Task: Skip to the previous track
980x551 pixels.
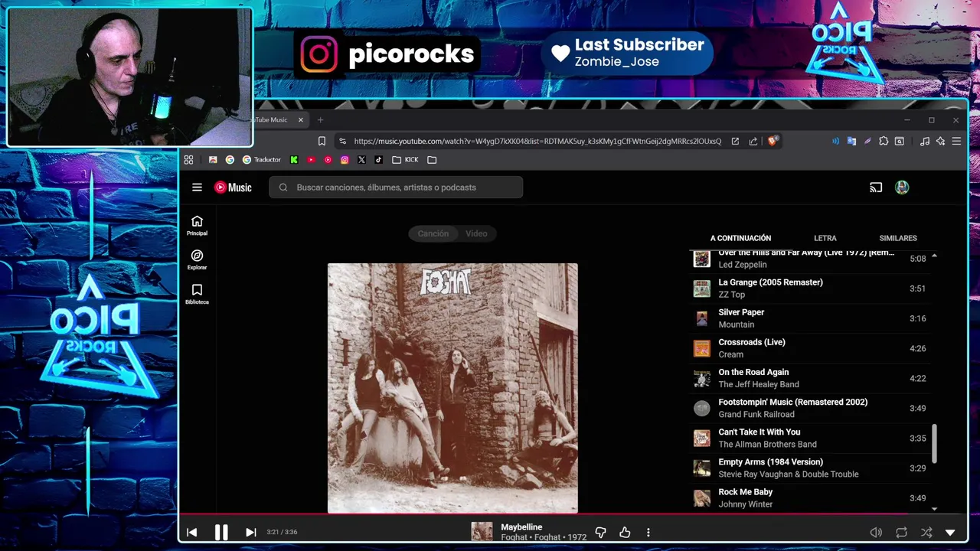Action: click(191, 533)
